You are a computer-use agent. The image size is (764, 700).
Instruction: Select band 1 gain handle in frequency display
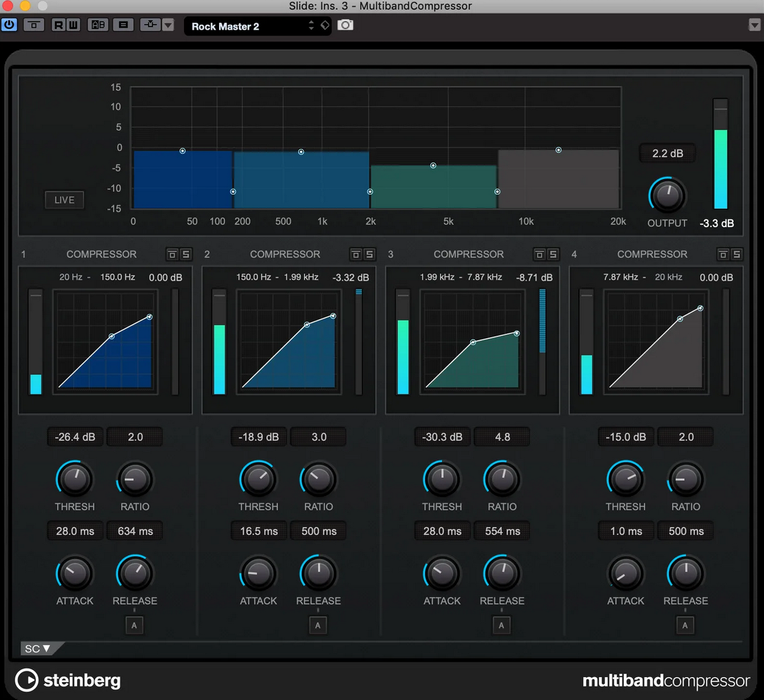point(183,151)
